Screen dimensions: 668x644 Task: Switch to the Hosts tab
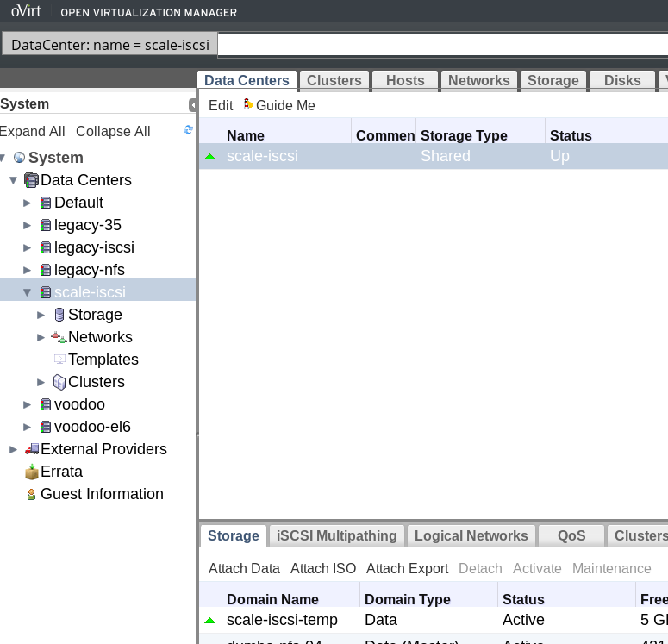(x=405, y=80)
